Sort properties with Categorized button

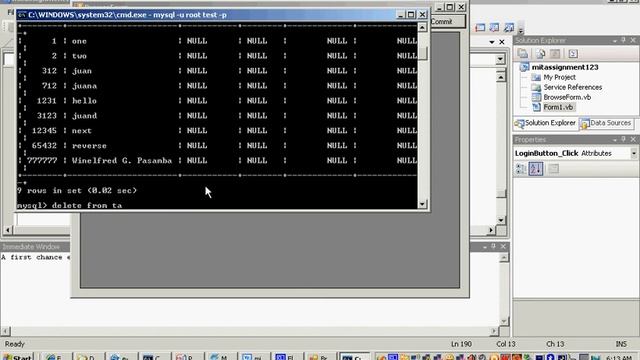click(x=521, y=169)
